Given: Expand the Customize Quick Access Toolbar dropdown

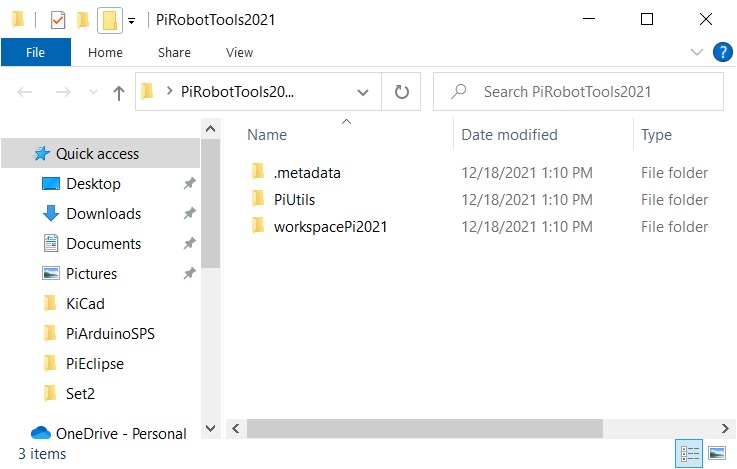Looking at the screenshot, I should (x=132, y=21).
